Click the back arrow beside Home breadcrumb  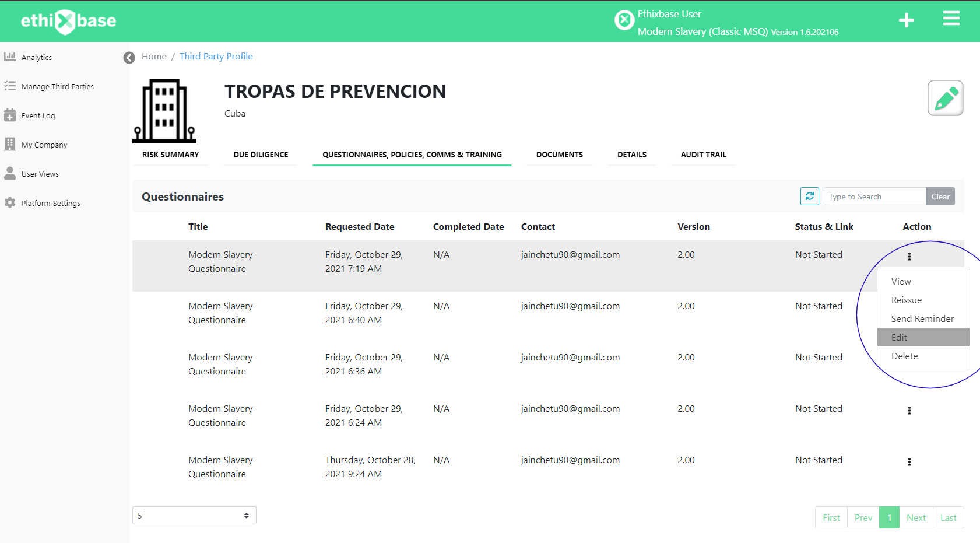point(129,57)
